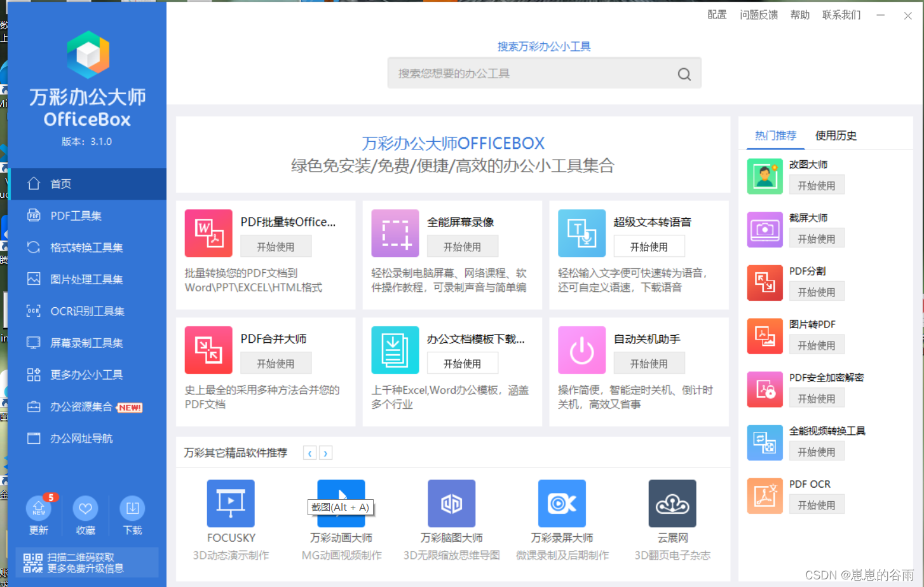
Task: Click previous arrow in 万彩其它精品软件推荐
Action: [309, 453]
